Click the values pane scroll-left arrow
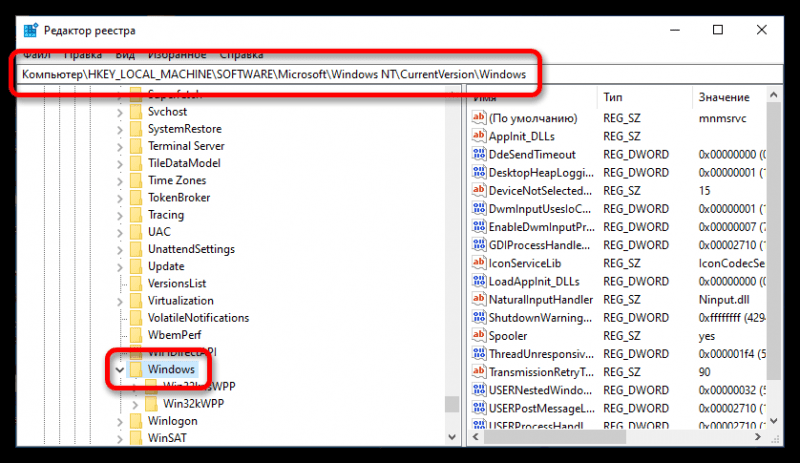 pos(476,437)
